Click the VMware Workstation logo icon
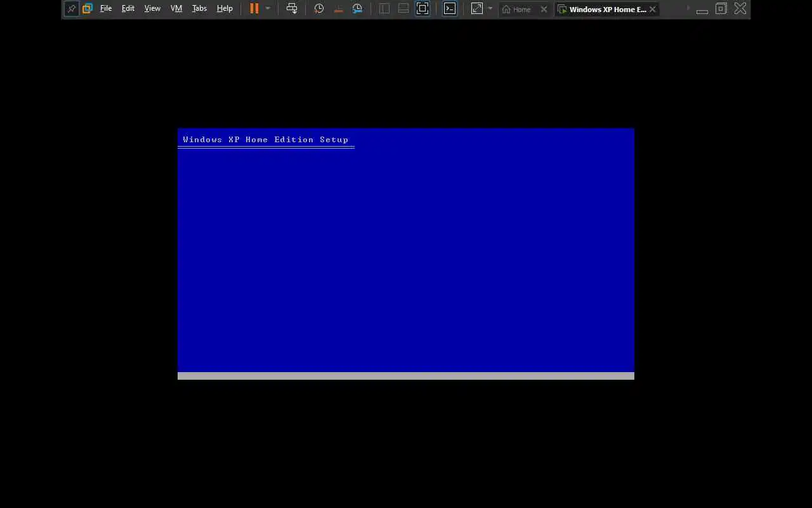This screenshot has height=508, width=812. click(x=88, y=9)
